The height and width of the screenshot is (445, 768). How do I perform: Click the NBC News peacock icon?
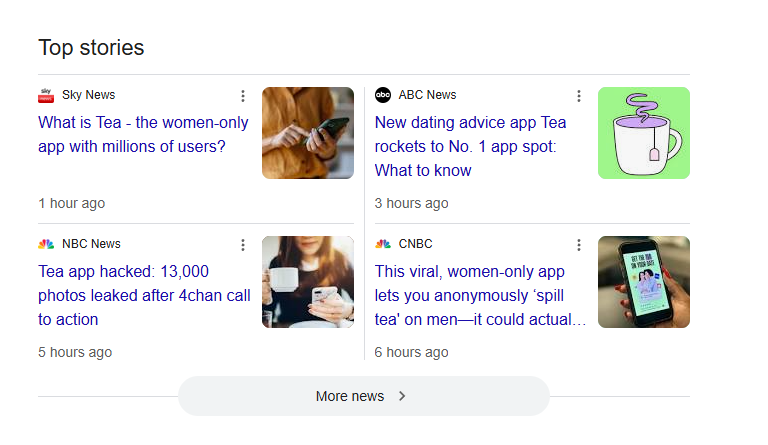(46, 244)
